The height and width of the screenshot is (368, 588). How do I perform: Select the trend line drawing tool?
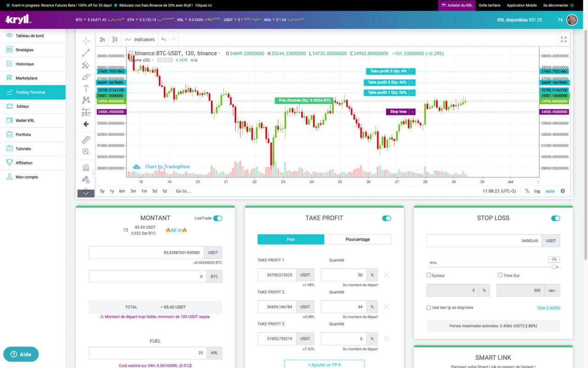pos(85,52)
